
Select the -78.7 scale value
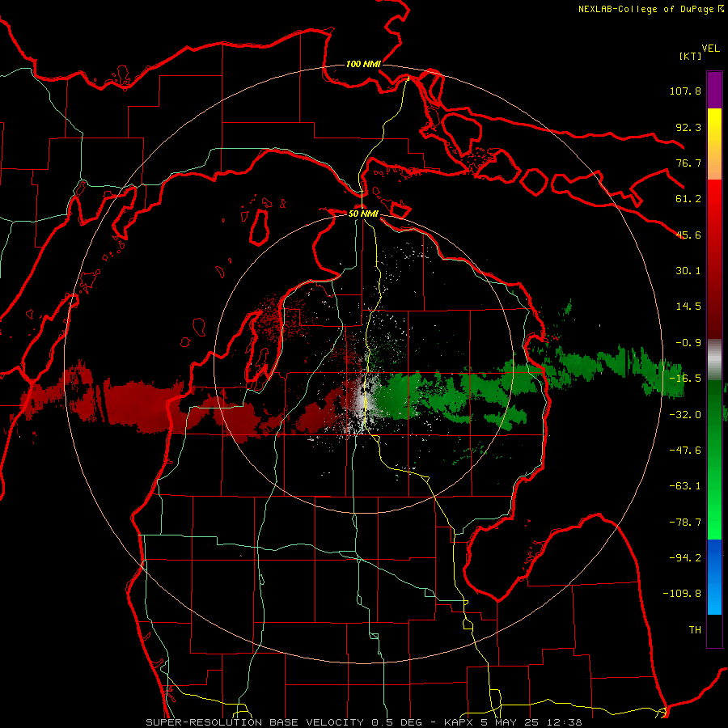pos(685,523)
